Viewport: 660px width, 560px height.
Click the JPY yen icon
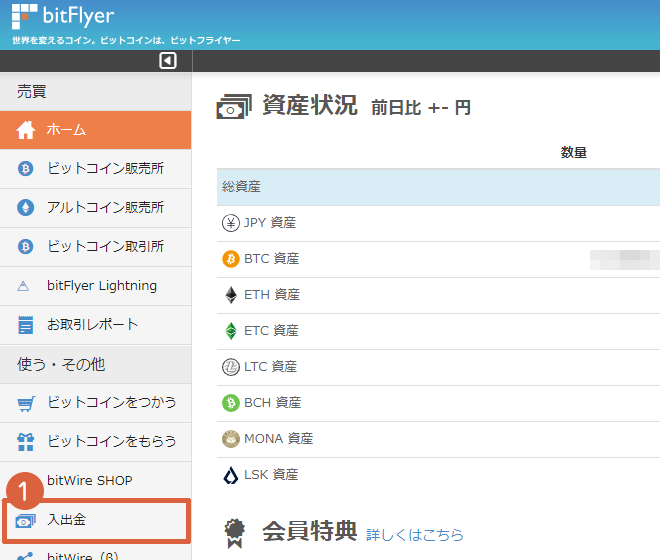coord(231,223)
